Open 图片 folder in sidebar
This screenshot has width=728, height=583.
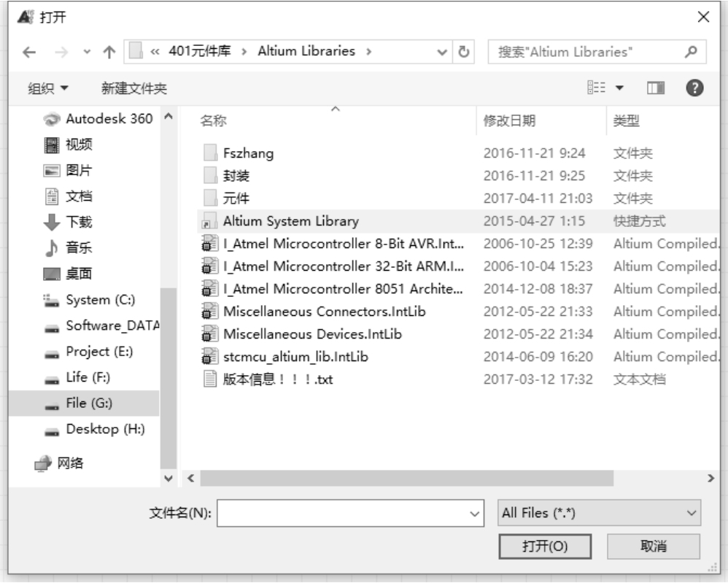click(68, 171)
